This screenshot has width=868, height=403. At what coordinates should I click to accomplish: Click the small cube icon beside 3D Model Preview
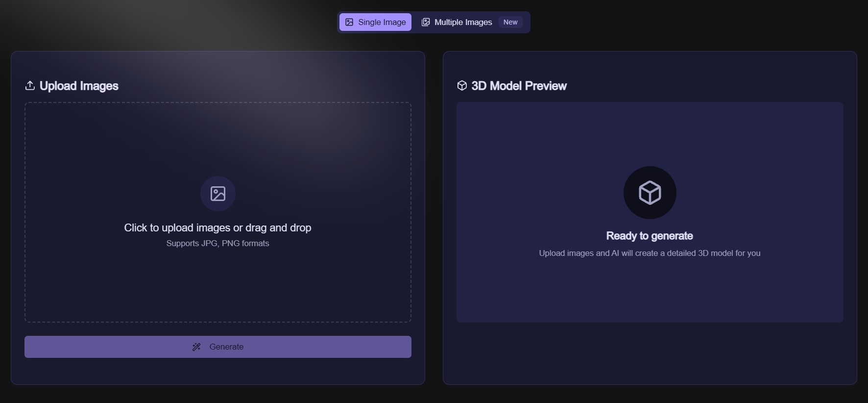point(462,86)
